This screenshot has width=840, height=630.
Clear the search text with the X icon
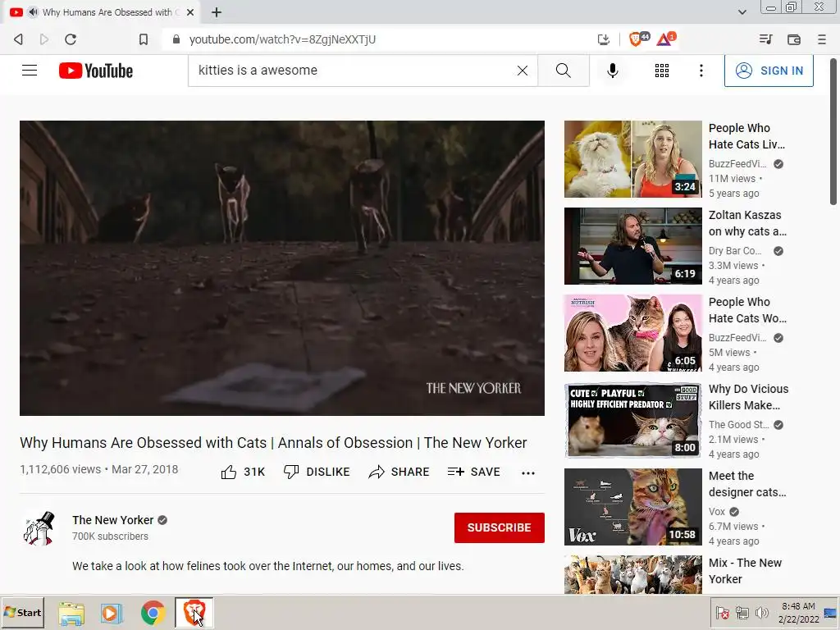pyautogui.click(x=523, y=71)
